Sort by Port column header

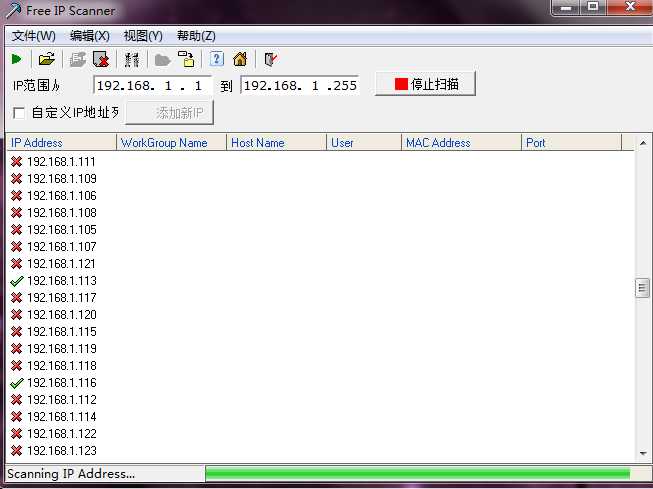point(571,142)
